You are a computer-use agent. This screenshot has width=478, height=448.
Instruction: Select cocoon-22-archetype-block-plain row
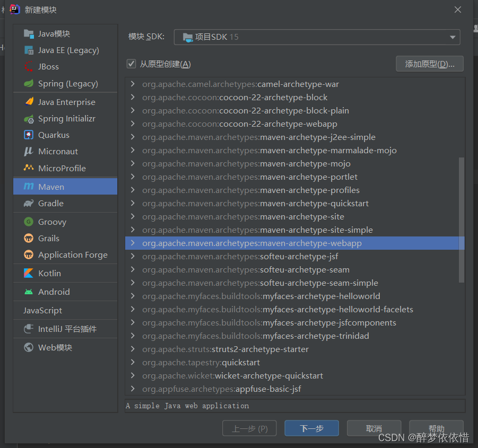click(295, 111)
